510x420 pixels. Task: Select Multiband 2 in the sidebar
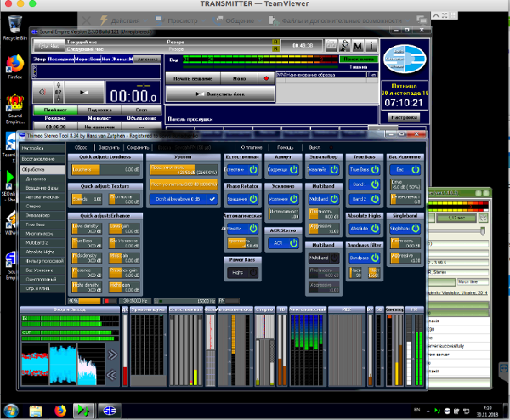click(42, 242)
